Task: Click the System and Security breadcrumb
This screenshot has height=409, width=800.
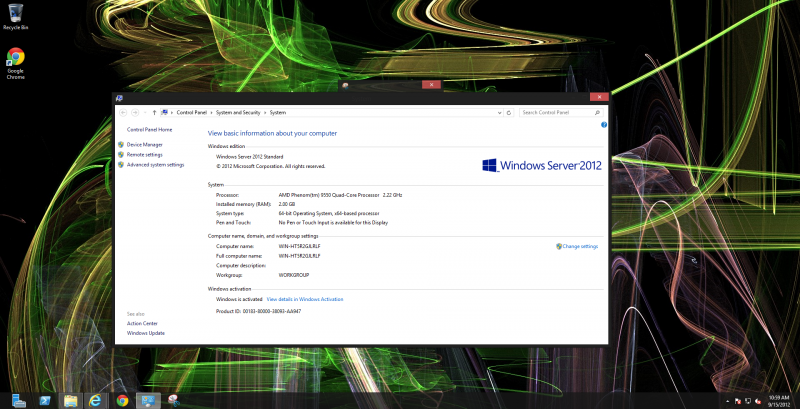Action: pyautogui.click(x=238, y=113)
